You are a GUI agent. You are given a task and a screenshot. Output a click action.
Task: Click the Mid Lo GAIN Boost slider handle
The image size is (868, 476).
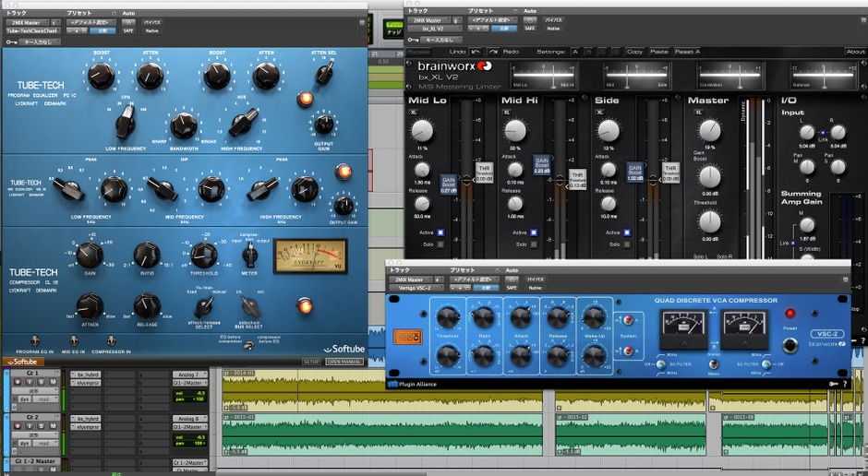[x=449, y=184]
